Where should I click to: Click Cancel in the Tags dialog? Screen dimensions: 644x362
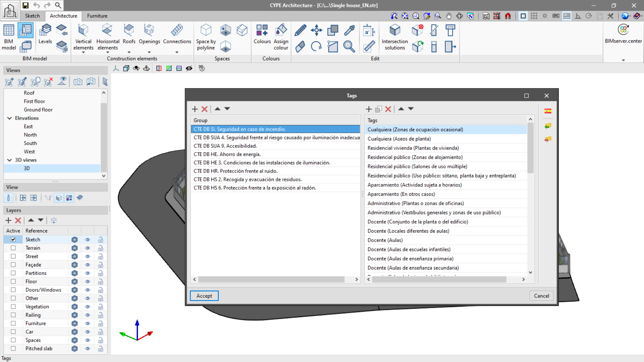click(x=541, y=296)
